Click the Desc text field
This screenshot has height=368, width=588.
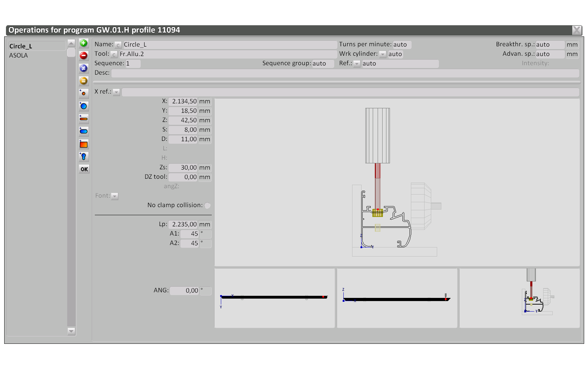pos(345,73)
